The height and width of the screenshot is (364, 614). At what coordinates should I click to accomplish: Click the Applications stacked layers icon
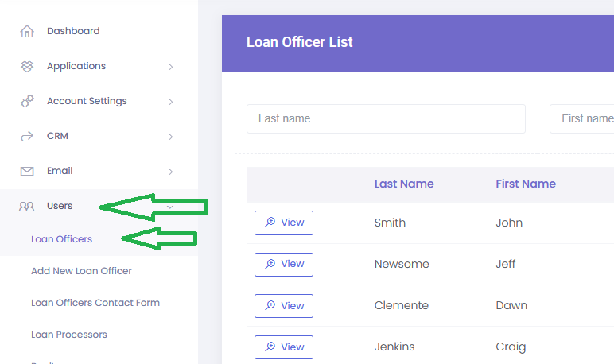coord(27,66)
